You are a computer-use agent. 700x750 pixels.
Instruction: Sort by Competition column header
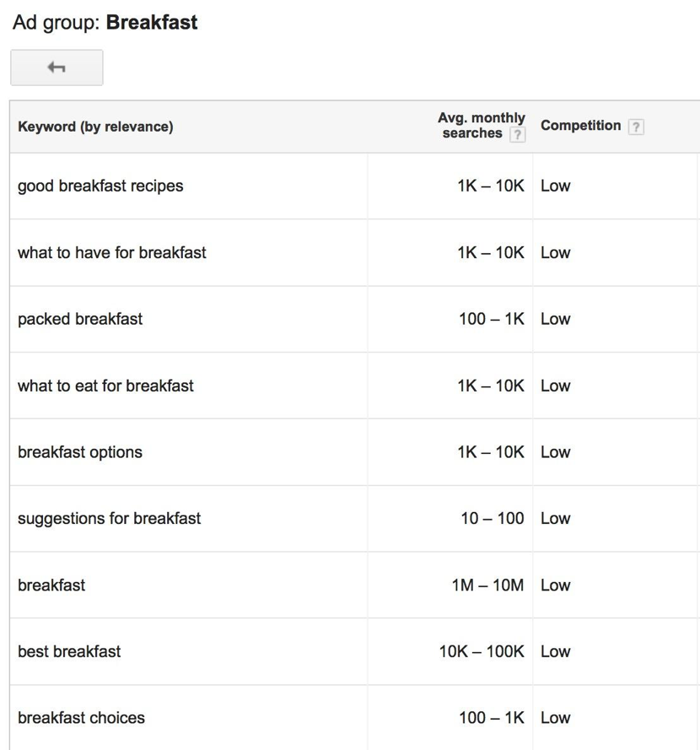[x=580, y=125]
